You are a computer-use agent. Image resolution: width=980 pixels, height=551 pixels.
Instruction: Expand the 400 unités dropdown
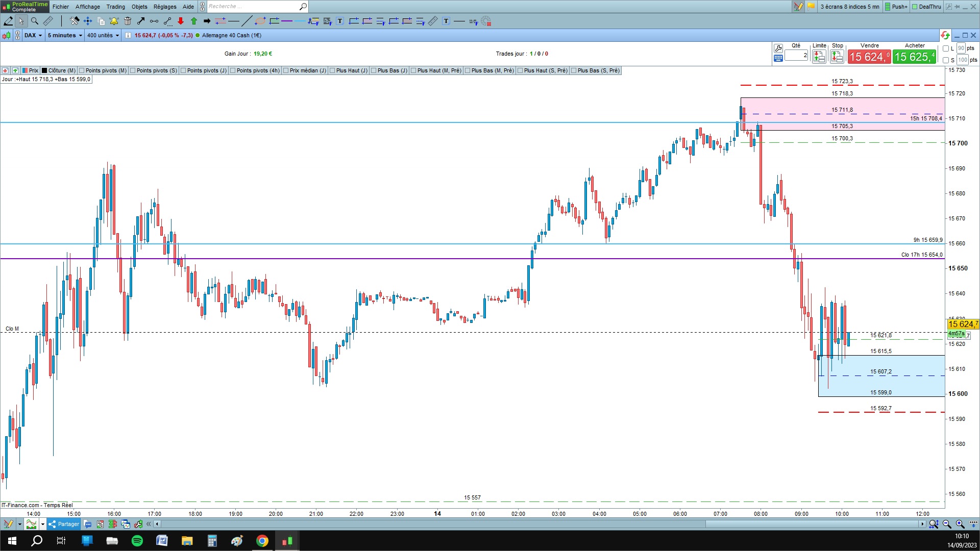103,35
